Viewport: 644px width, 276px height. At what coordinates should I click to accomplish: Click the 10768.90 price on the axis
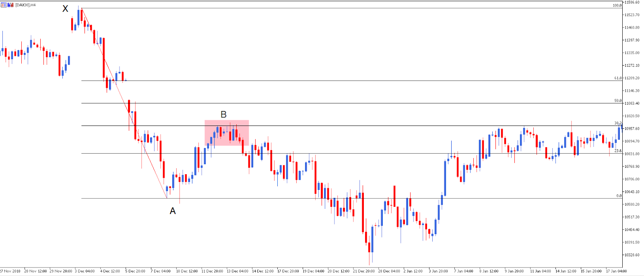click(632, 167)
